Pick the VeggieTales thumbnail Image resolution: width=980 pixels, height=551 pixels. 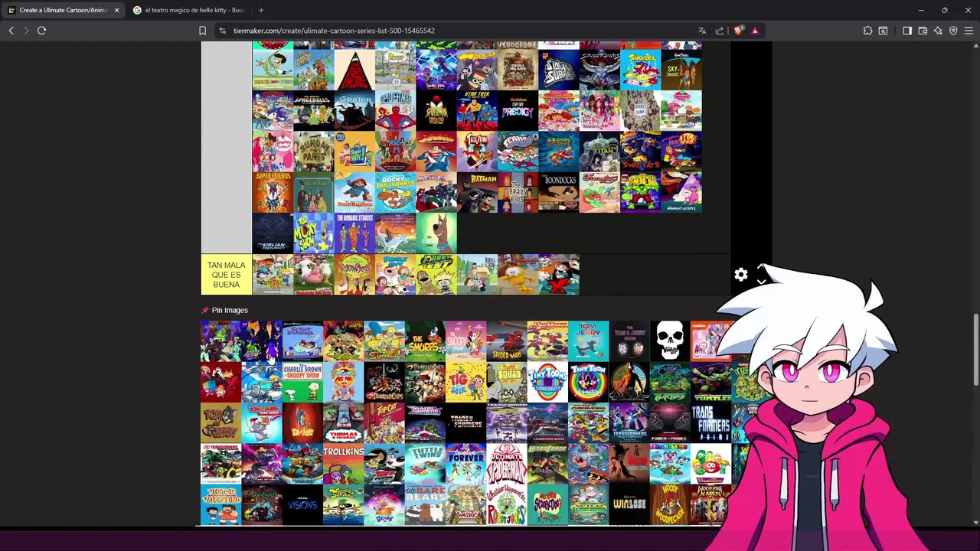click(710, 463)
